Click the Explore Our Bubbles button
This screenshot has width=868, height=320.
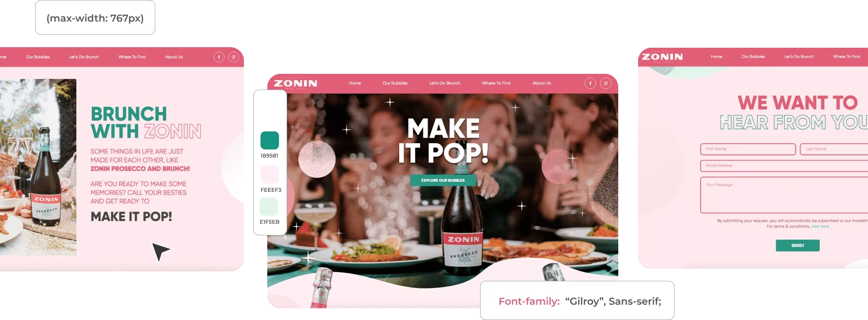coord(443,180)
